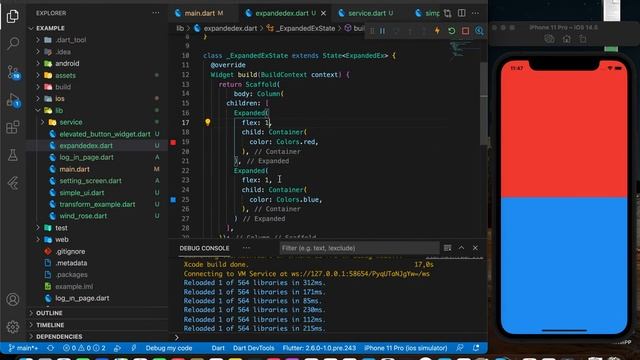Expand the .dart_tool folder
Viewport: 640px width, 360px height.
click(70, 40)
